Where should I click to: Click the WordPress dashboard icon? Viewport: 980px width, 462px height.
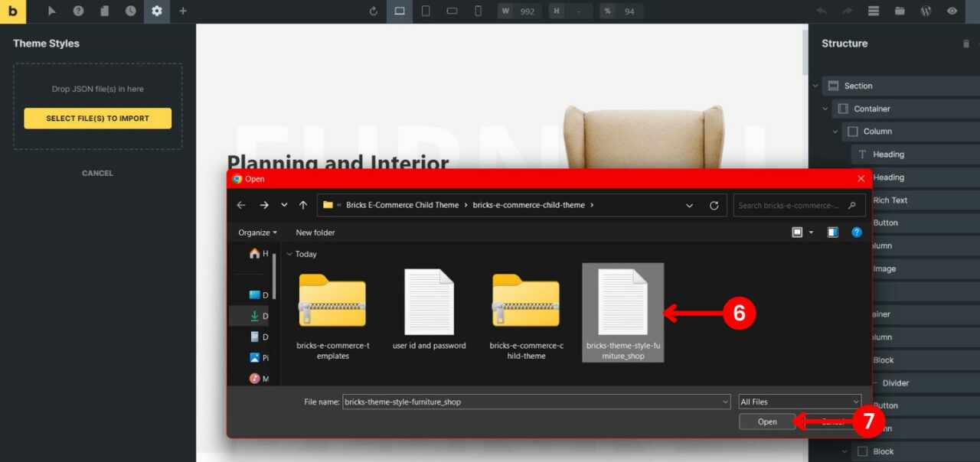926,11
